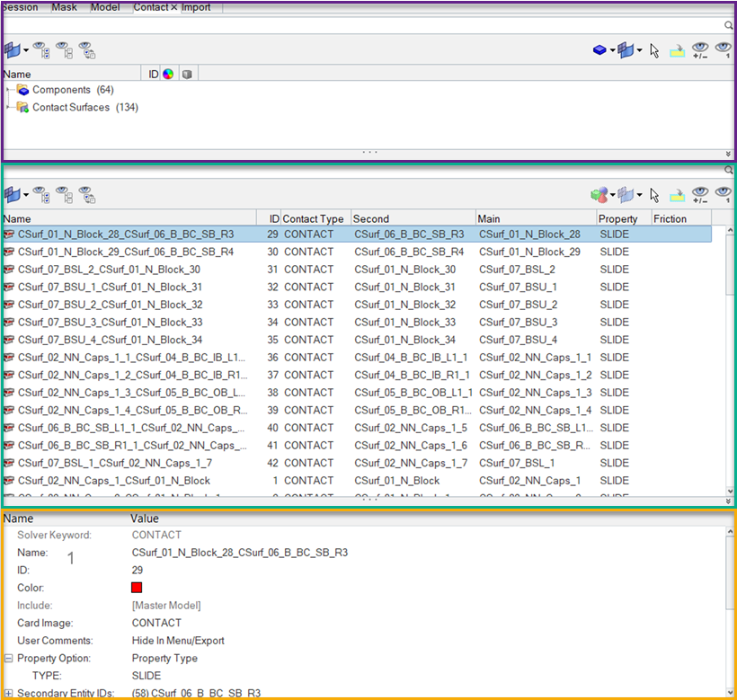Image resolution: width=737 pixels, height=700 pixels.
Task: Click the blue component view icon in top toolbar
Action: tap(599, 50)
